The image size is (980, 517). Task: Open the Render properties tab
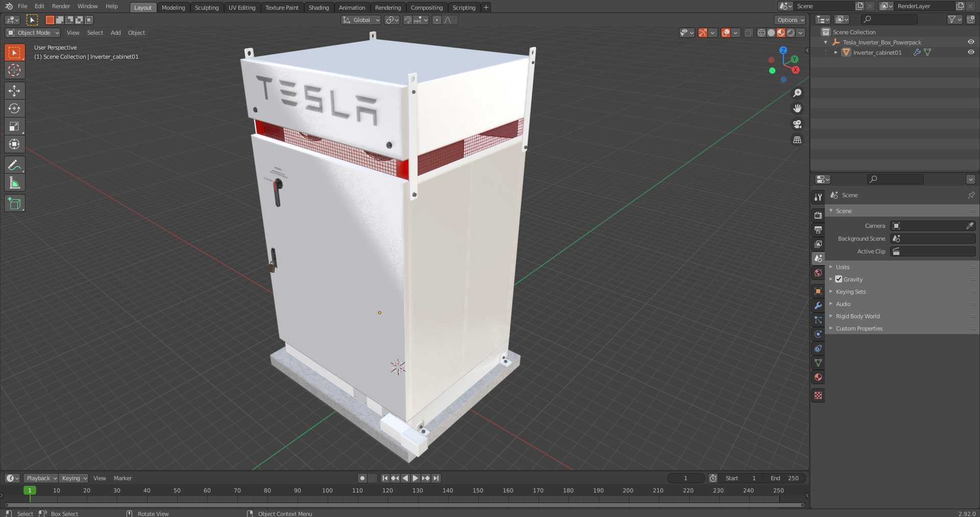pos(818,215)
